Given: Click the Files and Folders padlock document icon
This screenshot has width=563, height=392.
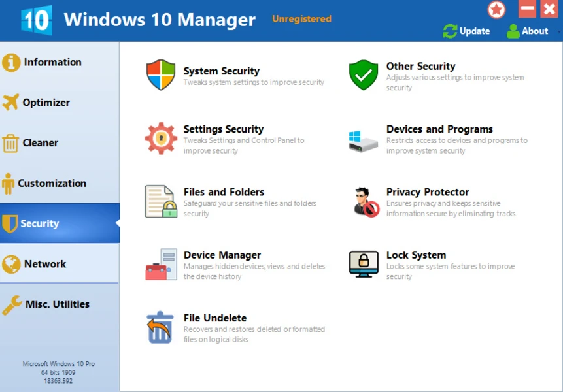Looking at the screenshot, I should pos(161,201).
